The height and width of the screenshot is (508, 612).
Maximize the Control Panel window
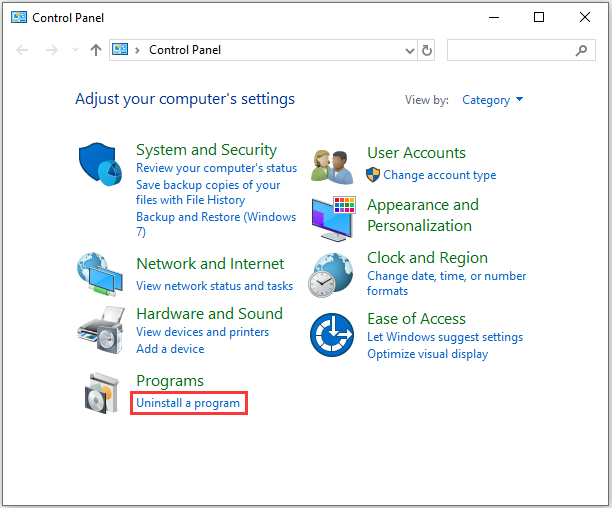point(539,18)
